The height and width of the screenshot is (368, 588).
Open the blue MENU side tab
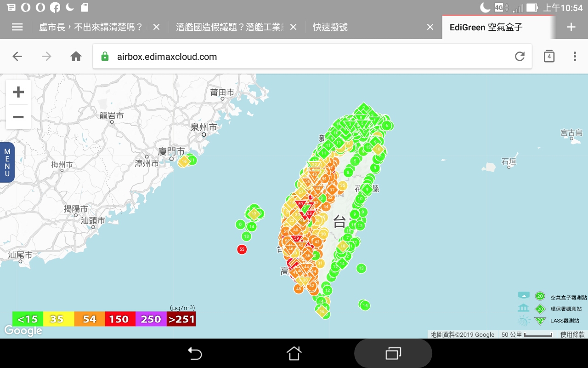pos(7,162)
